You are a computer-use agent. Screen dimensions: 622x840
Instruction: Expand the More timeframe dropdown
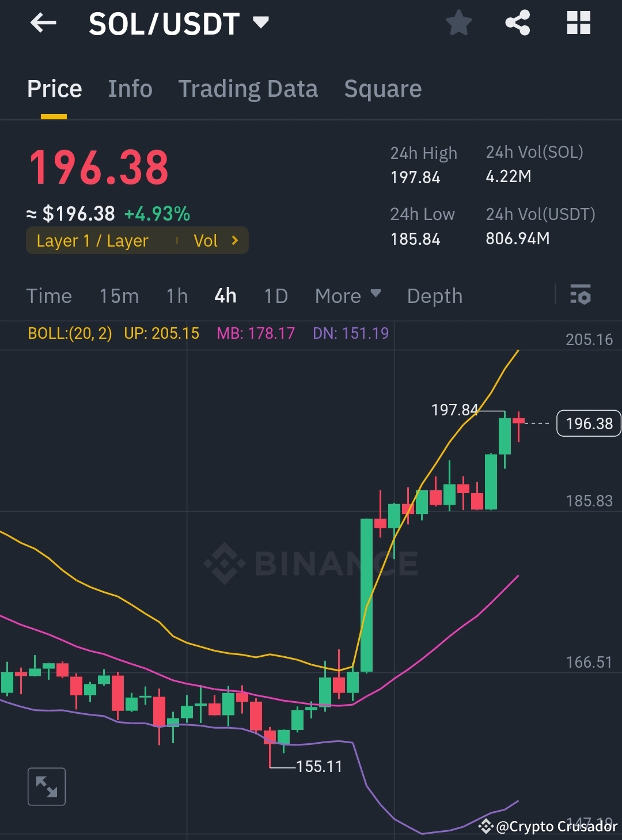(x=348, y=296)
